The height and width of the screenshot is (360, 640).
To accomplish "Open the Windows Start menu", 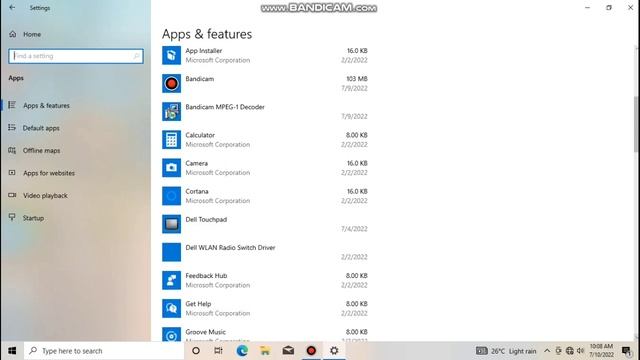I will [x=12, y=351].
